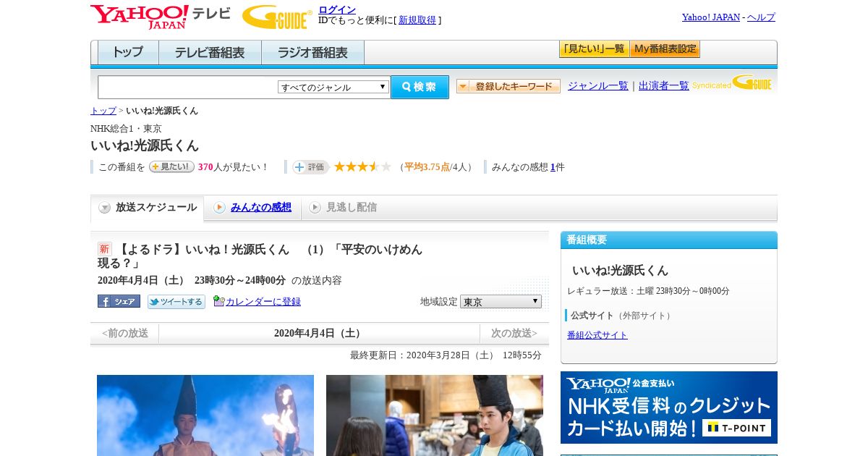Open the トップ navigation tab
Image resolution: width=868 pixels, height=456 pixels.
point(128,53)
